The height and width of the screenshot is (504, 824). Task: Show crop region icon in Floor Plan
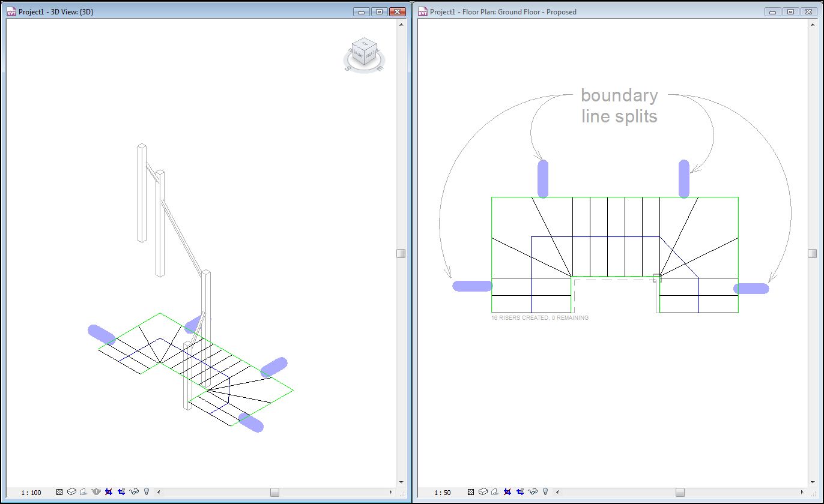(521, 492)
